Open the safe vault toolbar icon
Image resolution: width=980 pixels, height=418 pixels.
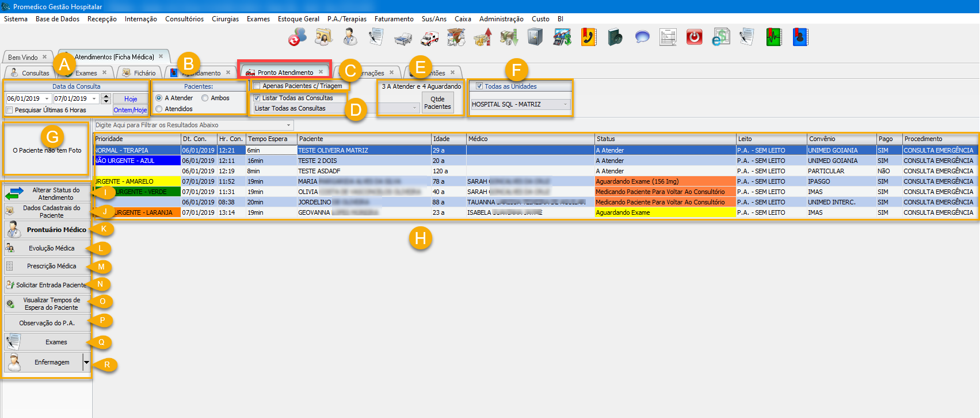coord(535,37)
